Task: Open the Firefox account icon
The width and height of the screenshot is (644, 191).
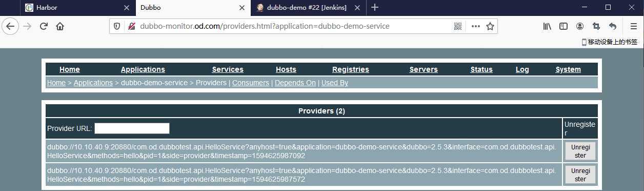Action: (x=580, y=26)
